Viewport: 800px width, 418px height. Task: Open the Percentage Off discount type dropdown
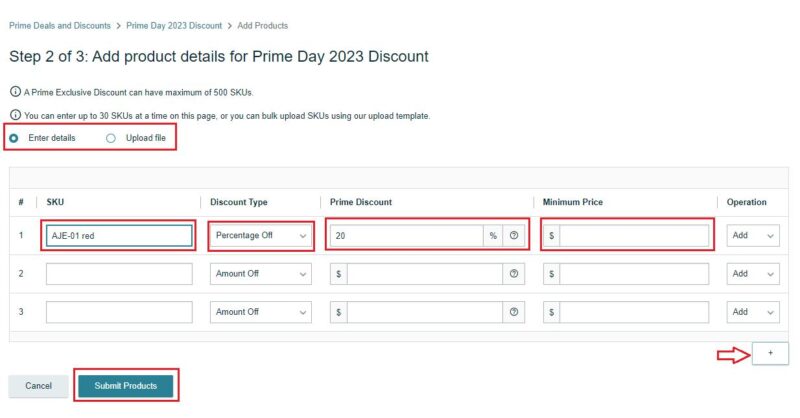[261, 235]
